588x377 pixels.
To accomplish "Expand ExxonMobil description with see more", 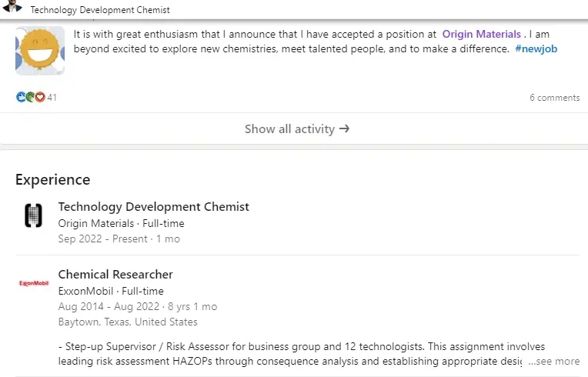I will pos(554,362).
